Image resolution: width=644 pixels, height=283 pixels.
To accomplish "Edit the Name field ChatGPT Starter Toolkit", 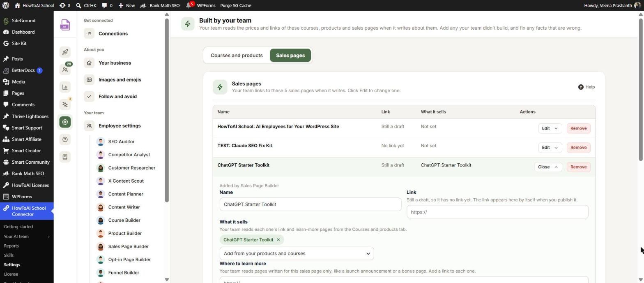I will [310, 204].
